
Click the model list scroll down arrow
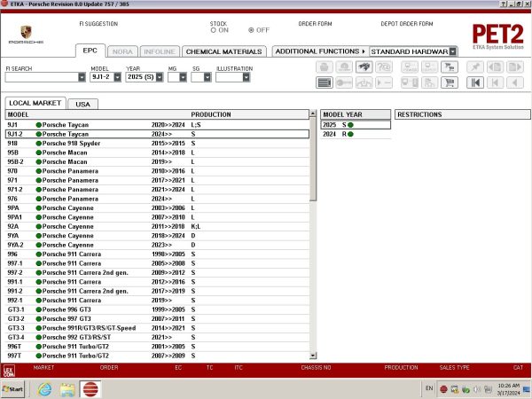(x=313, y=356)
